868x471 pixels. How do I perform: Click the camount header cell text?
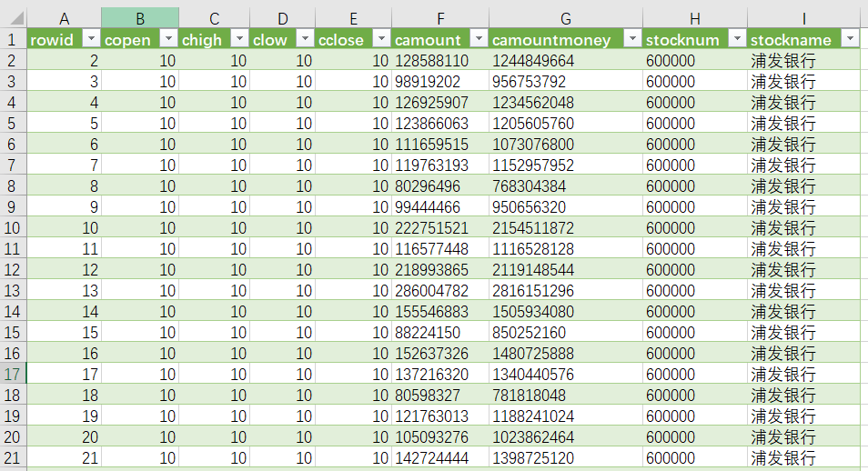pyautogui.click(x=428, y=40)
